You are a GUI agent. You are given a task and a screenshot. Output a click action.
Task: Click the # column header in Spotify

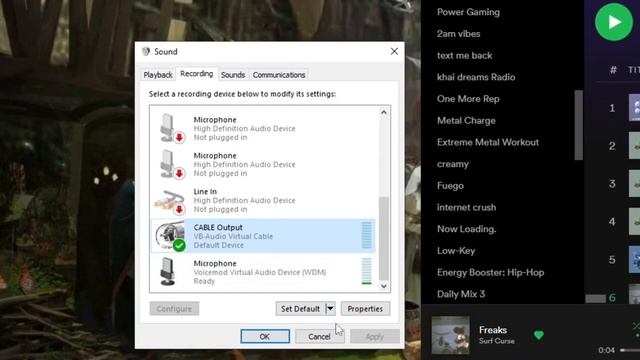coord(613,70)
